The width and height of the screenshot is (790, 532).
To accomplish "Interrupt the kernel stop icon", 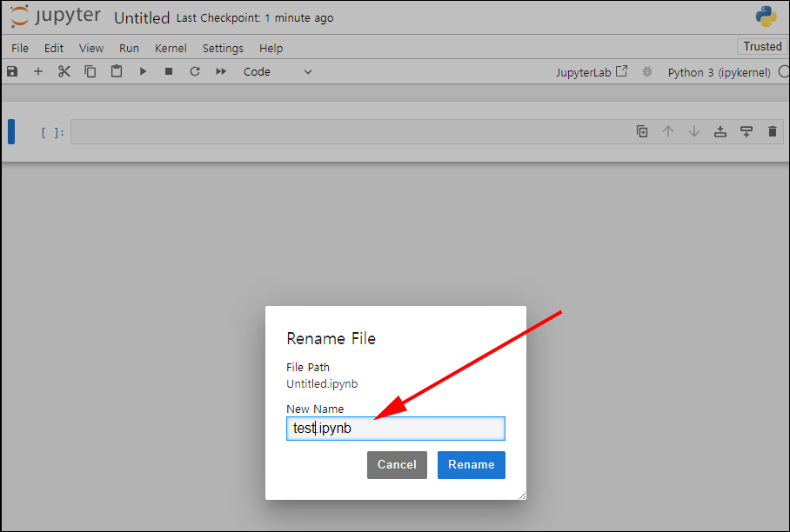I will (169, 71).
